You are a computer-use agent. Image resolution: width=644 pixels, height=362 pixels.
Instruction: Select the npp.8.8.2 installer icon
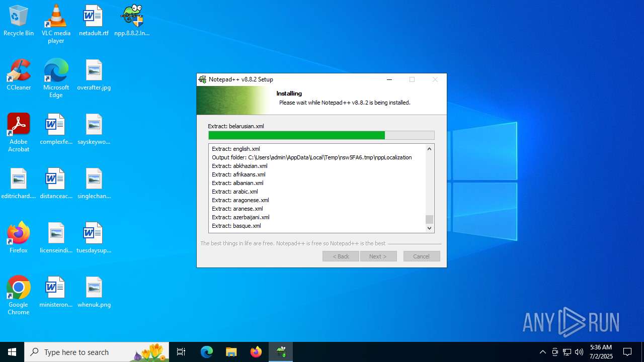(132, 21)
